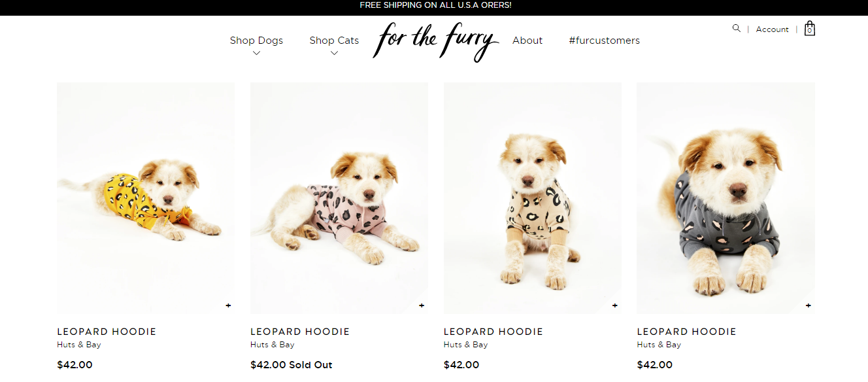Visit the #furcustomers page

[604, 41]
